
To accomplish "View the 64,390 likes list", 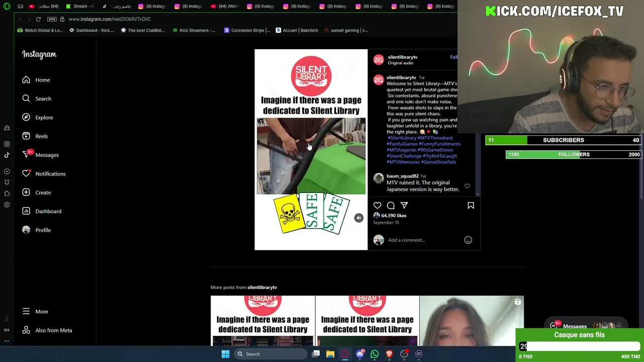I will tap(394, 215).
